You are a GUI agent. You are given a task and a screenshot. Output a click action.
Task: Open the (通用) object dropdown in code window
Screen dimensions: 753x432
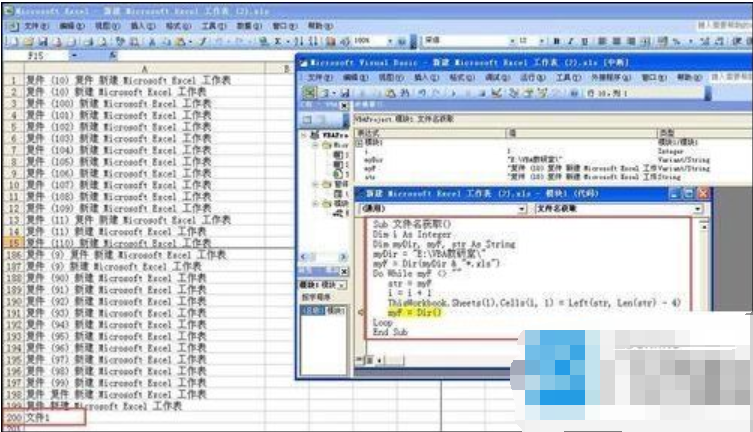click(x=523, y=210)
